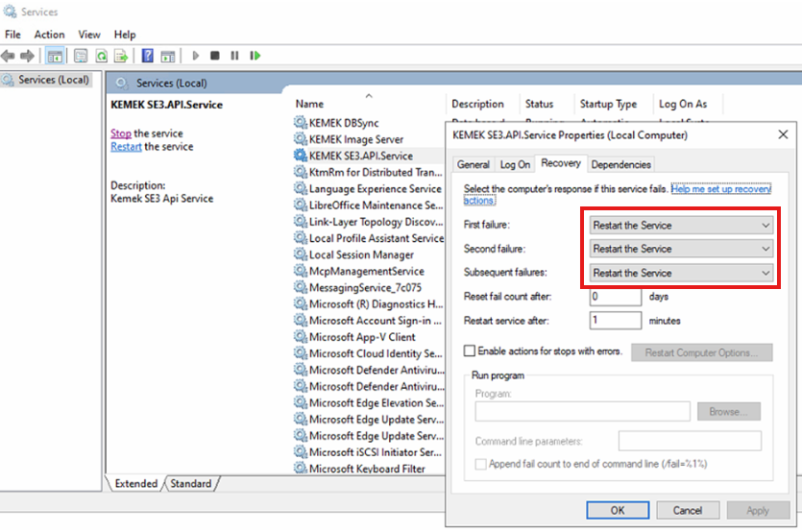
Task: Click the Refresh toolbar icon
Action: point(101,56)
